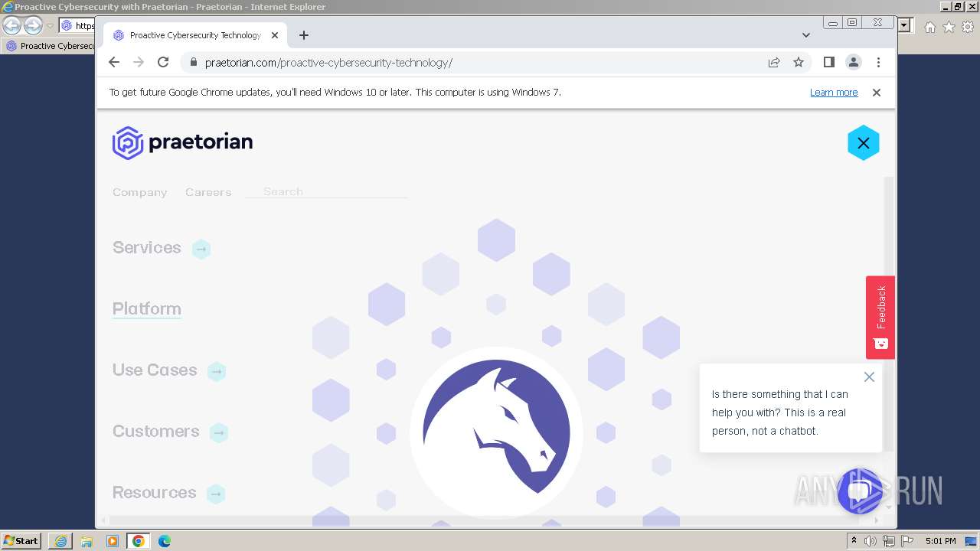Click the page vertical scrollbar
980x551 pixels.
pos(889,314)
